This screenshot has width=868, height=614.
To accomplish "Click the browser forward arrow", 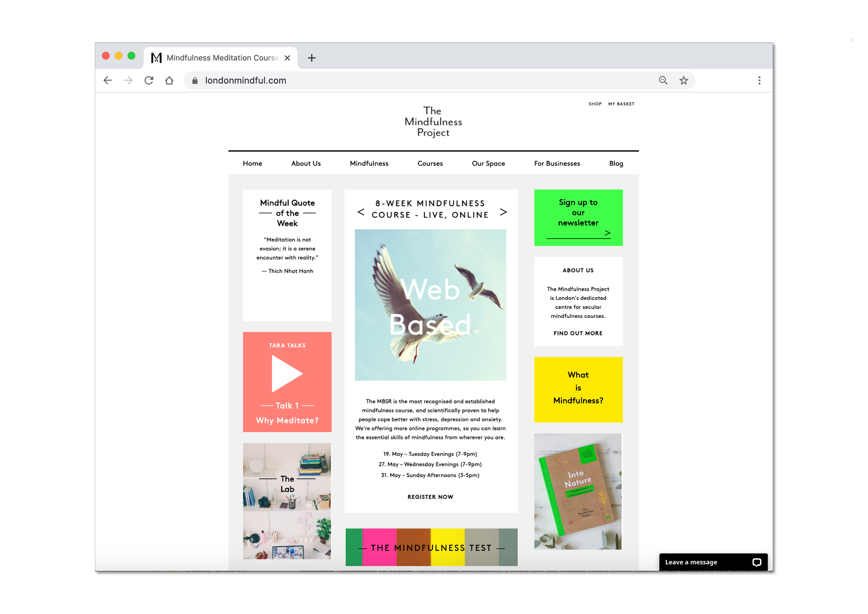I will (x=128, y=80).
